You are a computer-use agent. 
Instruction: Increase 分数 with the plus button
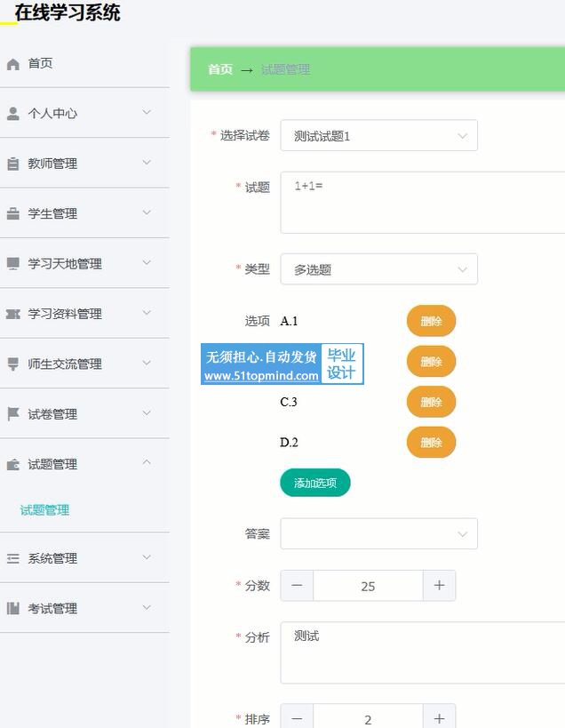pos(439,586)
